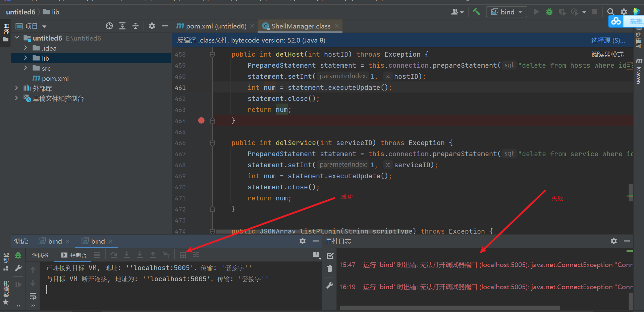The height and width of the screenshot is (312, 644).
Task: Open project panel options gear
Action: pos(152,26)
